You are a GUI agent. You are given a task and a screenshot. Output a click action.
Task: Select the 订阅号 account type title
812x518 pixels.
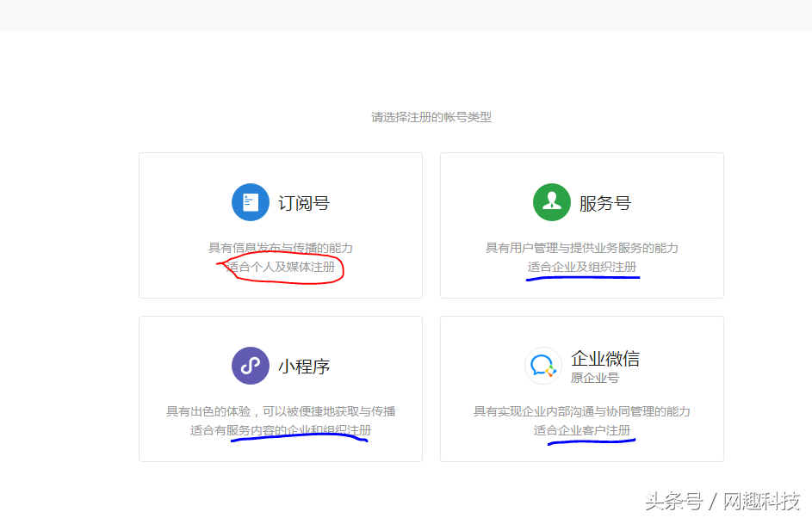(304, 203)
